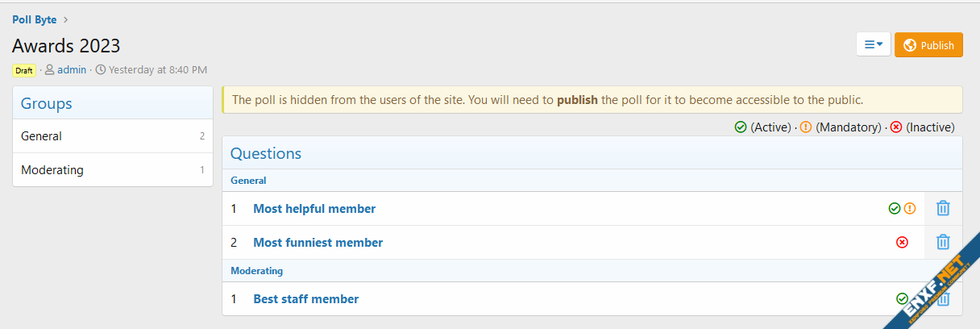Viewport: 980px width, 329px height.
Task: Click the user icon beside admin
Action: 50,70
